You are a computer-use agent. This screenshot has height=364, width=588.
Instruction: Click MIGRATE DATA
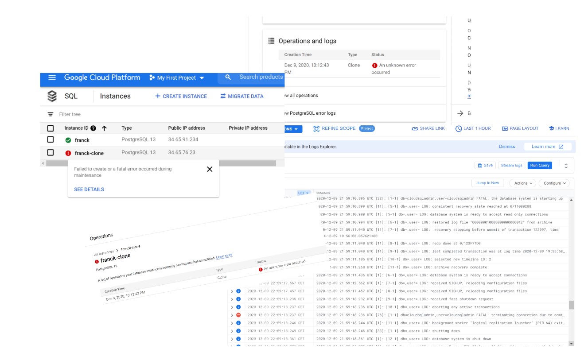click(x=242, y=96)
